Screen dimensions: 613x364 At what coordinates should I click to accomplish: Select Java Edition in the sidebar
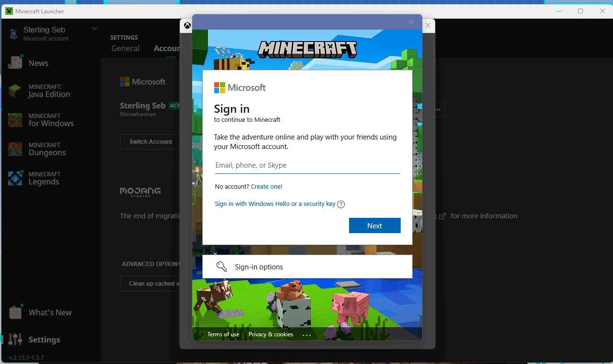(x=49, y=91)
